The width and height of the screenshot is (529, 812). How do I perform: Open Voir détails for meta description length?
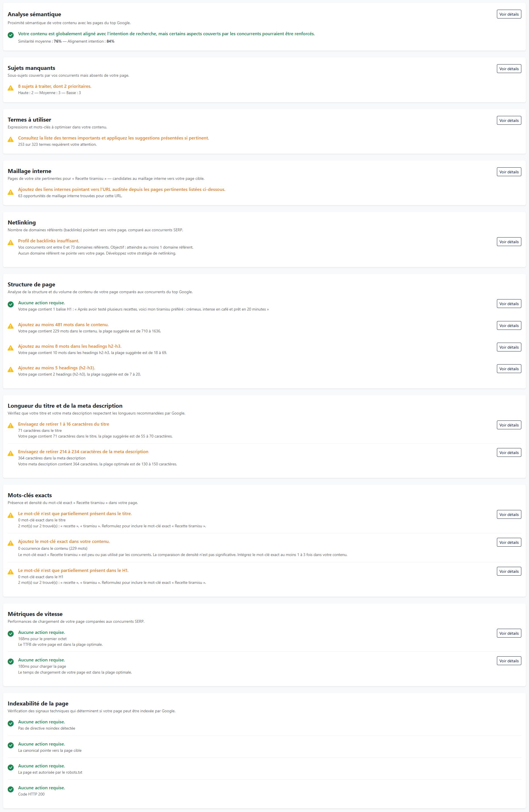click(x=509, y=452)
